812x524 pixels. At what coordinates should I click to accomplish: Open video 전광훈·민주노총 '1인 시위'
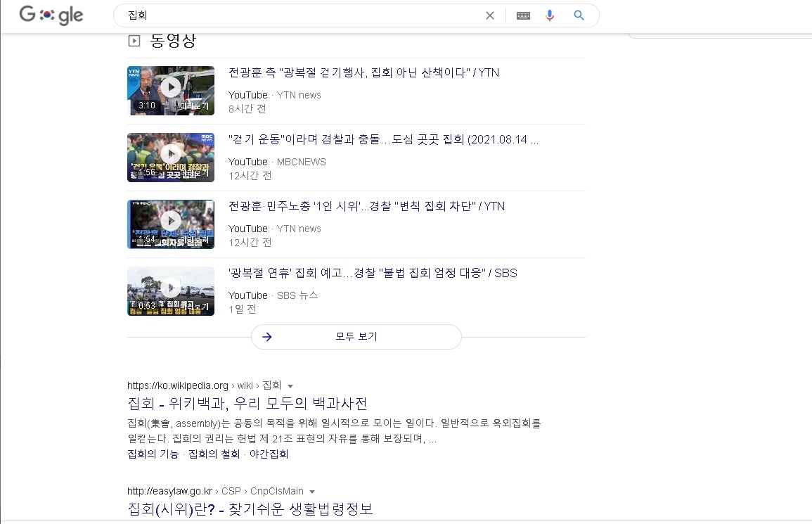click(x=367, y=206)
